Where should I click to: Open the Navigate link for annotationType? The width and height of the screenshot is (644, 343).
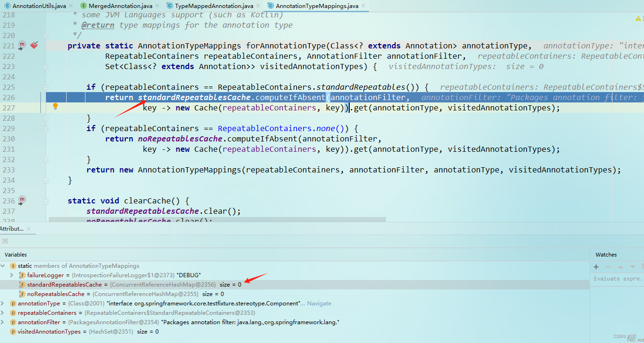pos(319,304)
